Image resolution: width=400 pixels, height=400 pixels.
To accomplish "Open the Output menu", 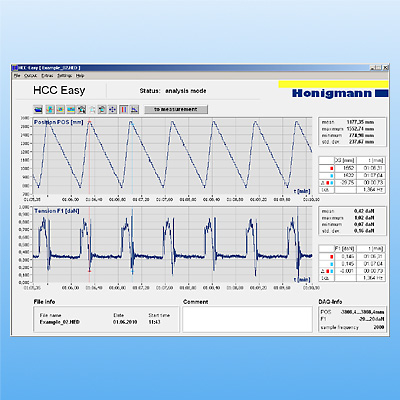I will coord(30,76).
